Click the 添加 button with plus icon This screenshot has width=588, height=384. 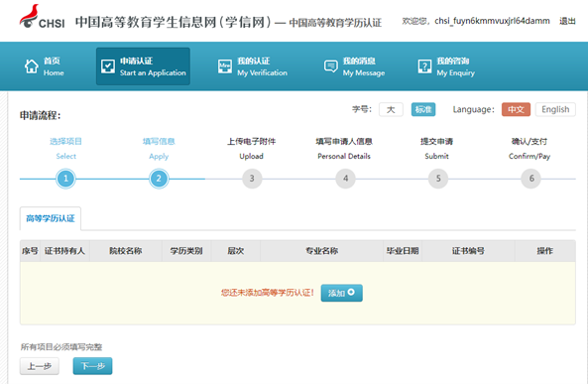342,293
